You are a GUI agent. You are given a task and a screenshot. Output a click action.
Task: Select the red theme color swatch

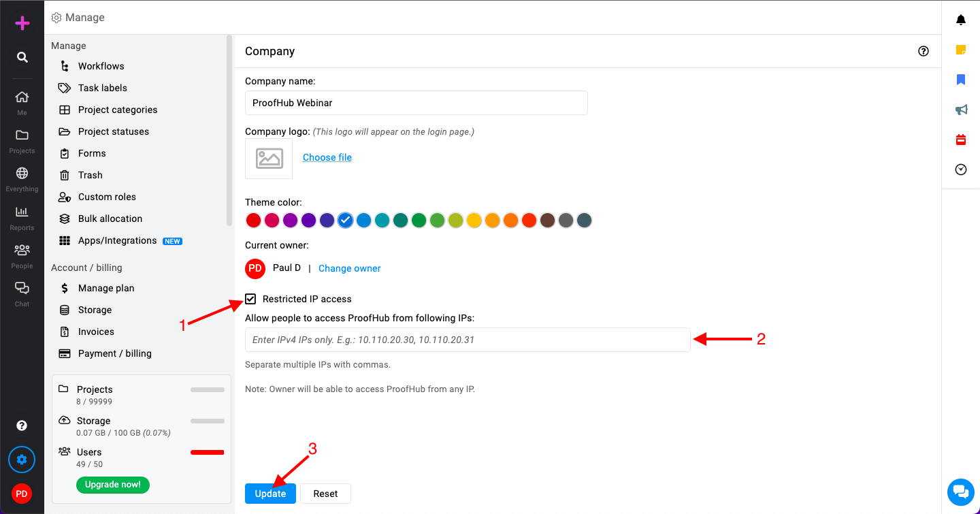click(x=254, y=220)
